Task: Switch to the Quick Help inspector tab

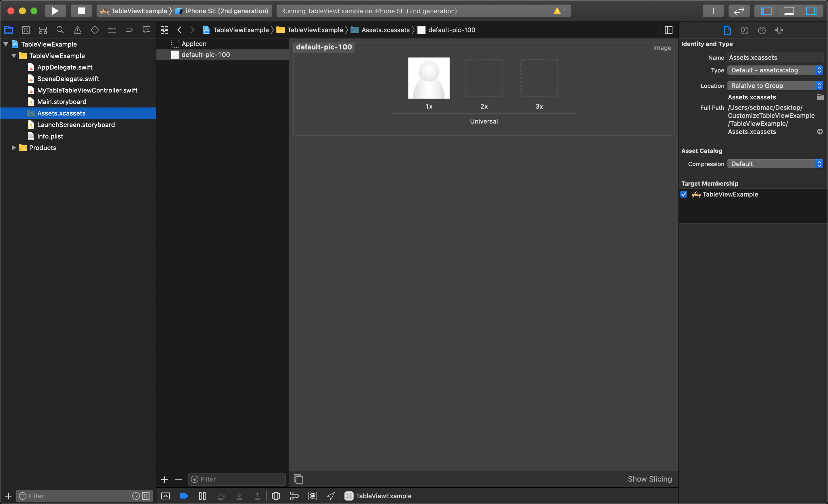Action: (x=762, y=30)
